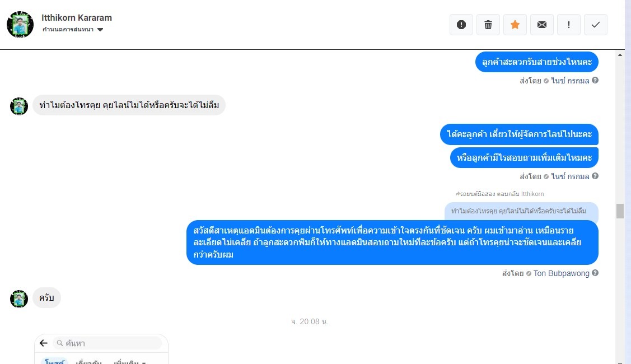Viewport: 631px width, 364px height.
Task: Click help icon beside Ton Bubpawong
Action: (x=595, y=273)
